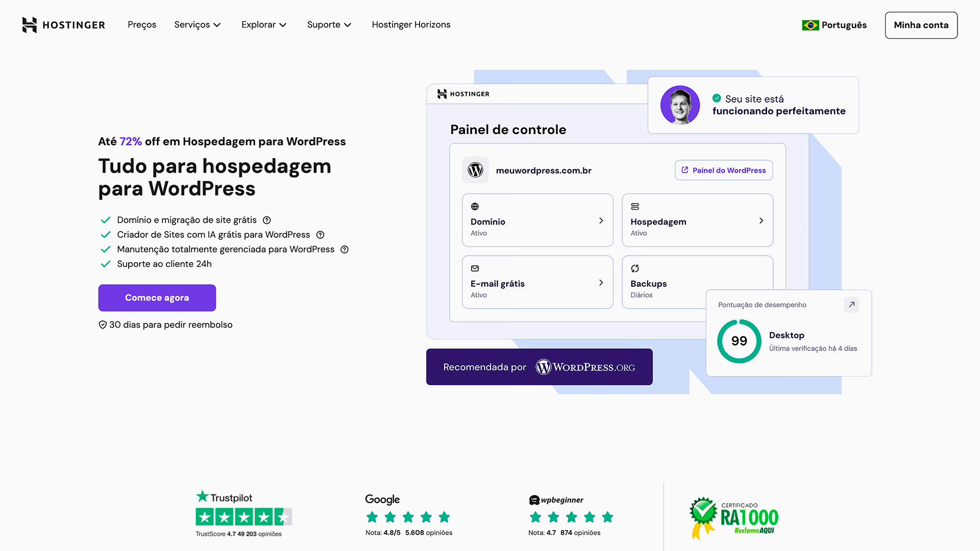Viewport: 980px width, 551px height.
Task: Click '30 dias para pedir reembolso' text
Action: click(x=171, y=324)
